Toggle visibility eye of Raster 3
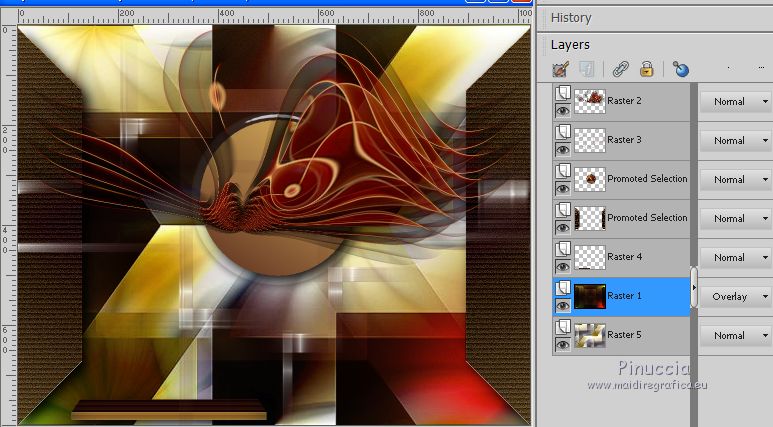Viewport: 773px width, 427px height. tap(562, 149)
